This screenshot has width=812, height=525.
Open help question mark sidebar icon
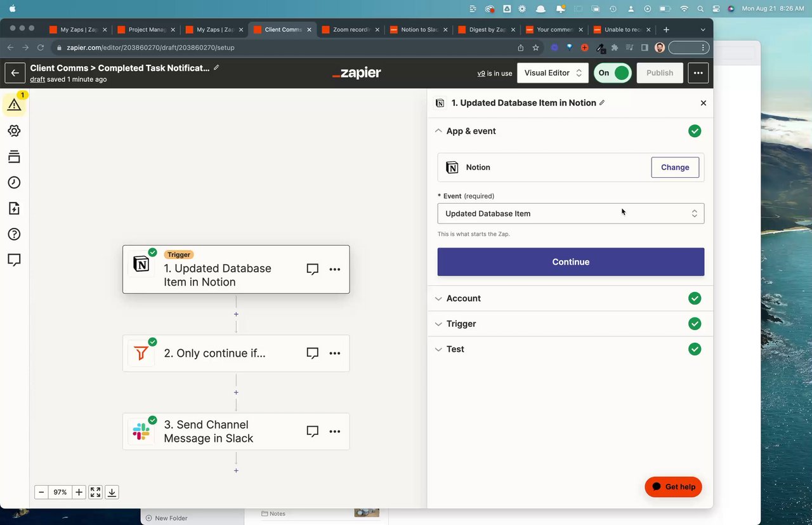point(15,234)
